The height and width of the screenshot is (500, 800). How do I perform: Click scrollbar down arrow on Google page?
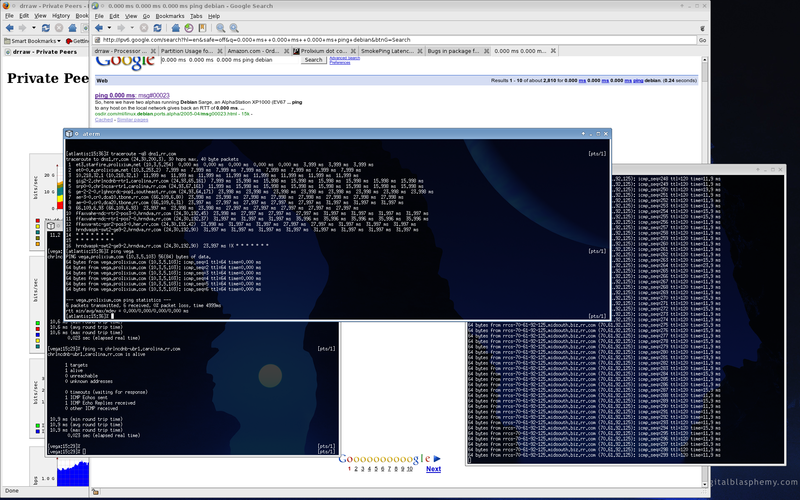click(x=705, y=484)
